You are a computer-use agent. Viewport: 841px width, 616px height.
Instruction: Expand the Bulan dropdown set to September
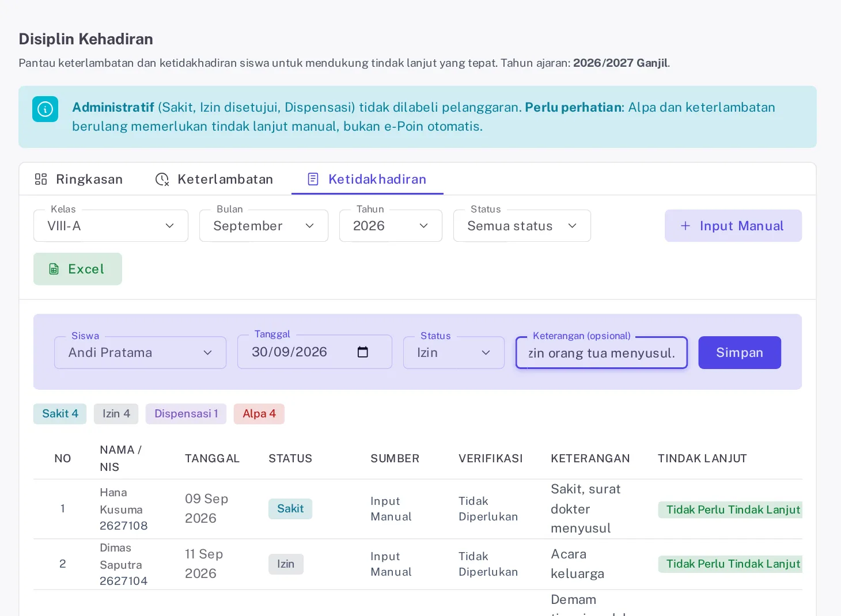click(264, 226)
